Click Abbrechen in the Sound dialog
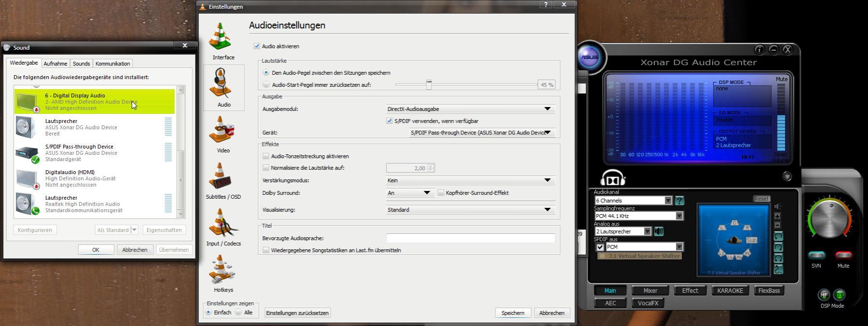 pos(135,250)
